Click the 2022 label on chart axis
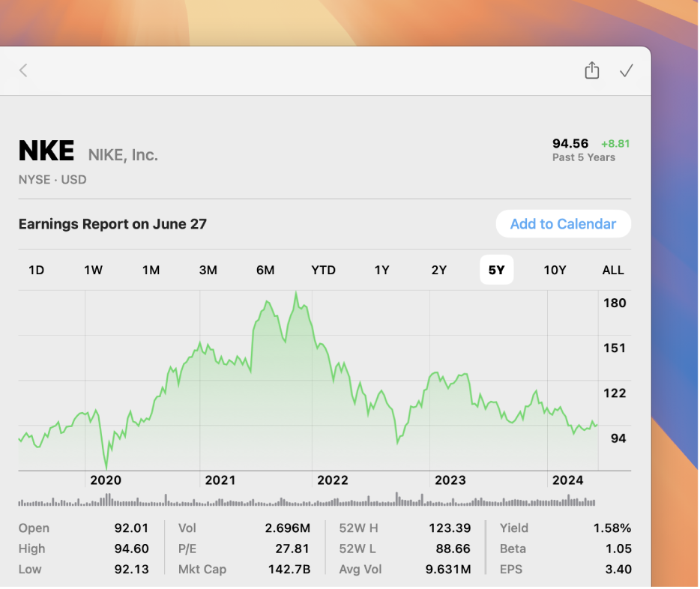This screenshot has height=589, width=700. [x=333, y=480]
